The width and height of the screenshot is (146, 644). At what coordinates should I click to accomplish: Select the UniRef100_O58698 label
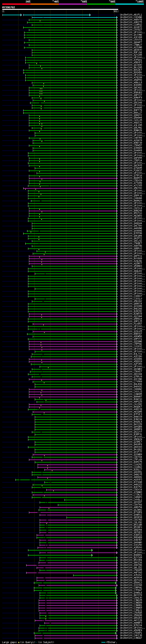(131, 615)
